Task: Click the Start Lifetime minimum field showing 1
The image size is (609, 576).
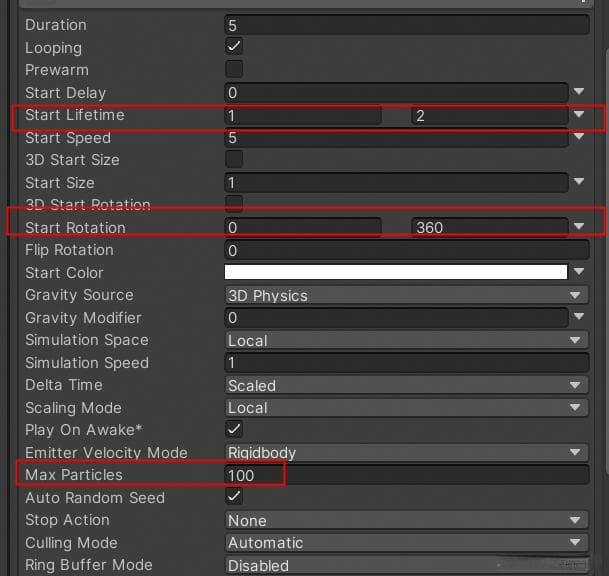Action: (303, 115)
